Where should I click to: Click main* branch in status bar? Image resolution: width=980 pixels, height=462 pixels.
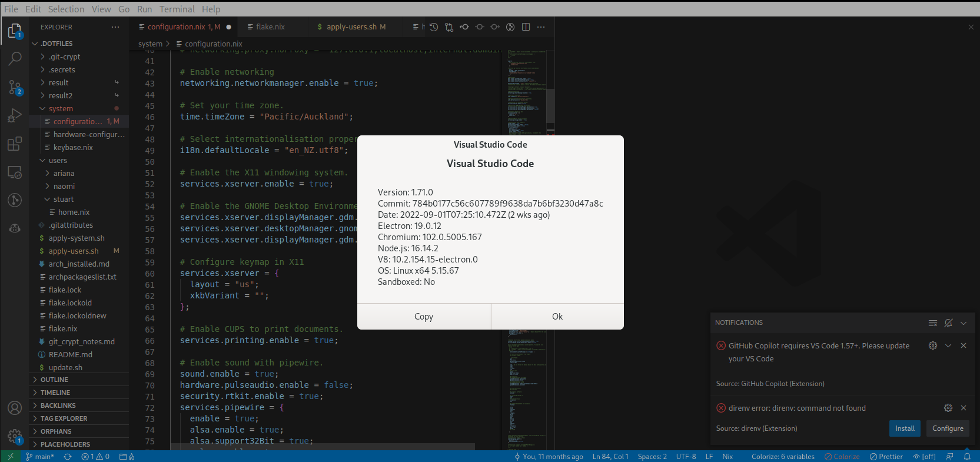pyautogui.click(x=40, y=456)
